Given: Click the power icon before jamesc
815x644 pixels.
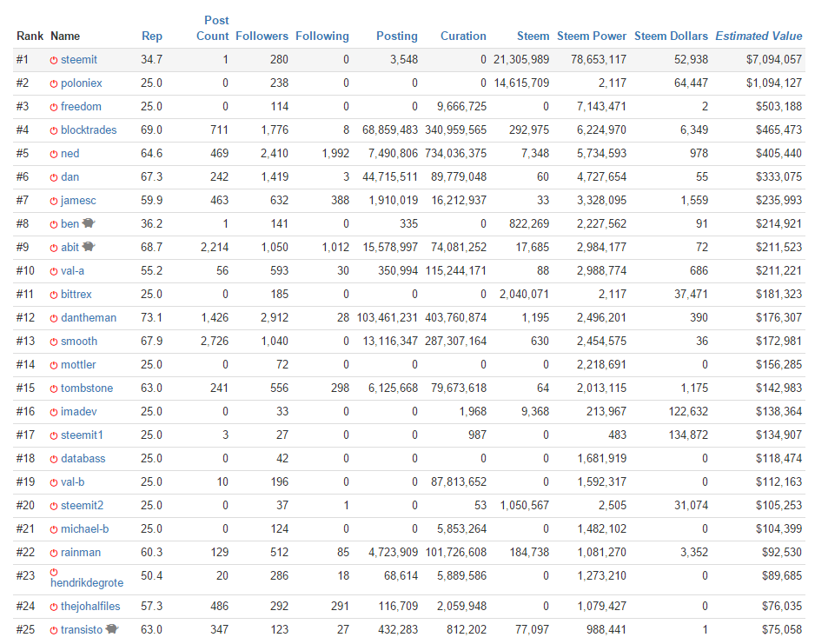Looking at the screenshot, I should pos(54,201).
